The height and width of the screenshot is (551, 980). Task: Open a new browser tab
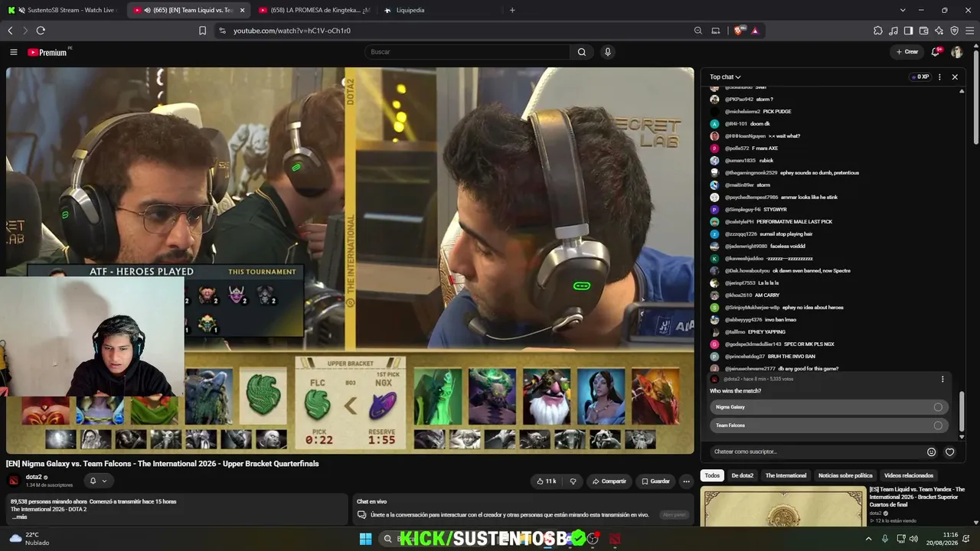pos(512,10)
